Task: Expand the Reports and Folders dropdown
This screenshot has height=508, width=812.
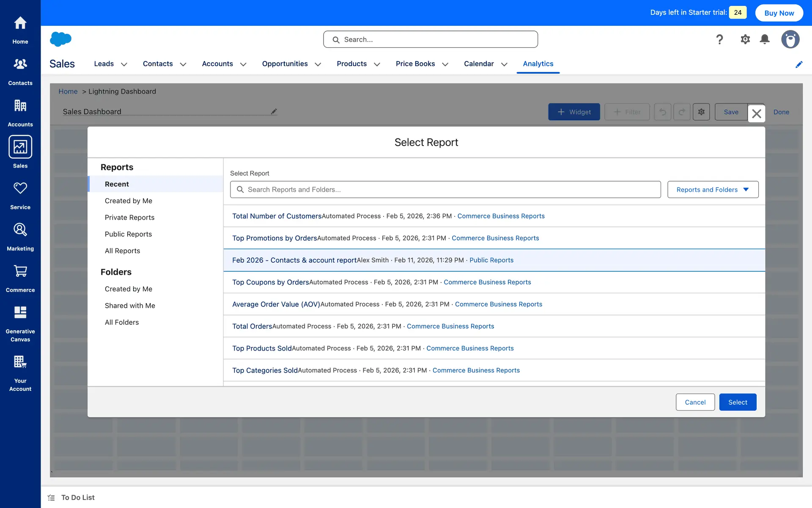Action: pyautogui.click(x=713, y=190)
